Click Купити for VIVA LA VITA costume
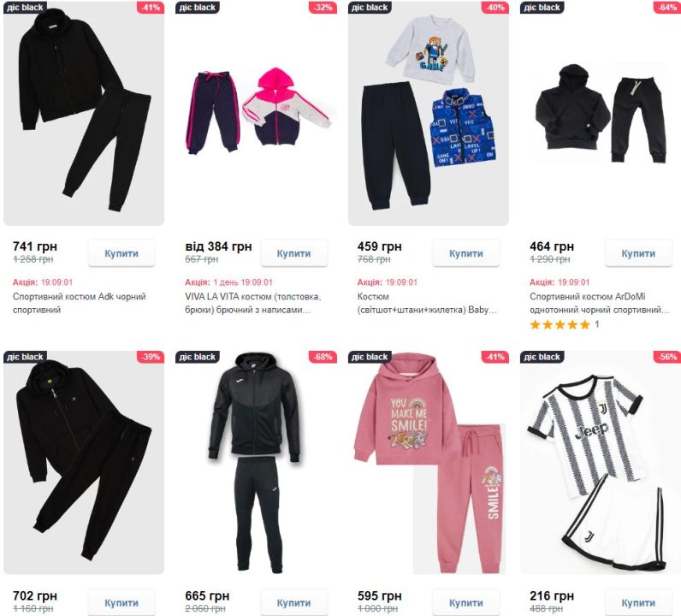The height and width of the screenshot is (616, 681). (x=293, y=253)
